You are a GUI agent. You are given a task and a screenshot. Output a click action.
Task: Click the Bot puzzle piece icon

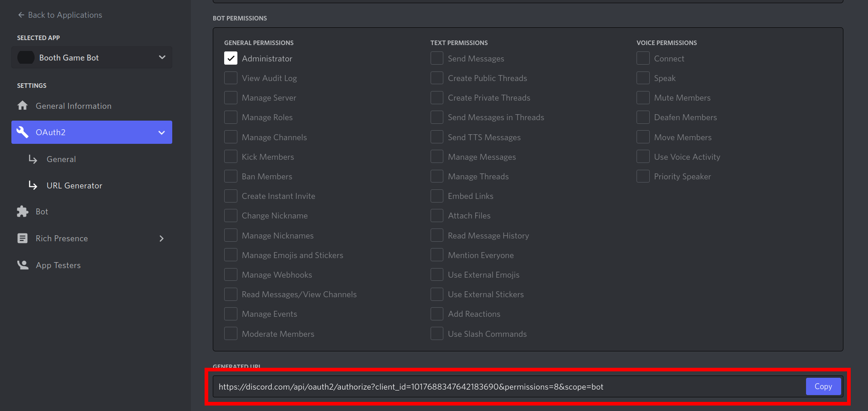point(22,211)
